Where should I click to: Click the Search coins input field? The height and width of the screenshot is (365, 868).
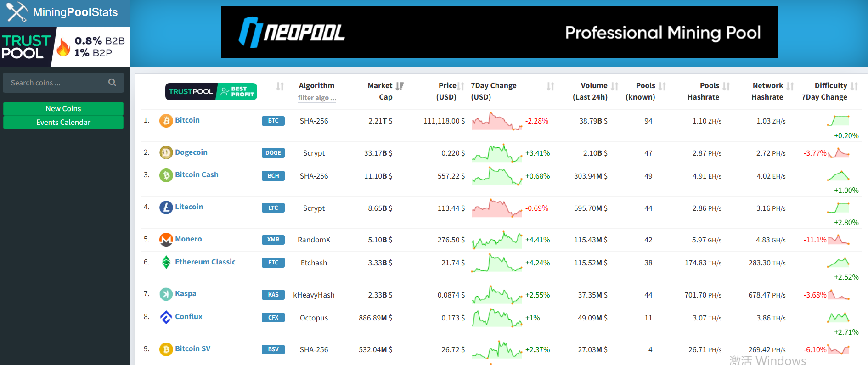(63, 83)
